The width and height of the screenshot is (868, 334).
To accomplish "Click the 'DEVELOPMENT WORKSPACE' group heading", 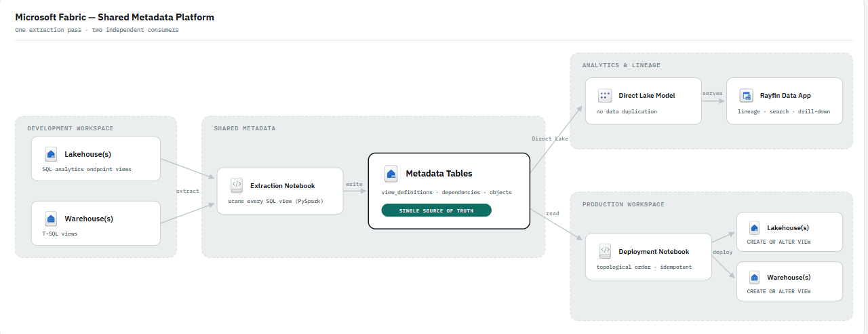I will point(71,128).
